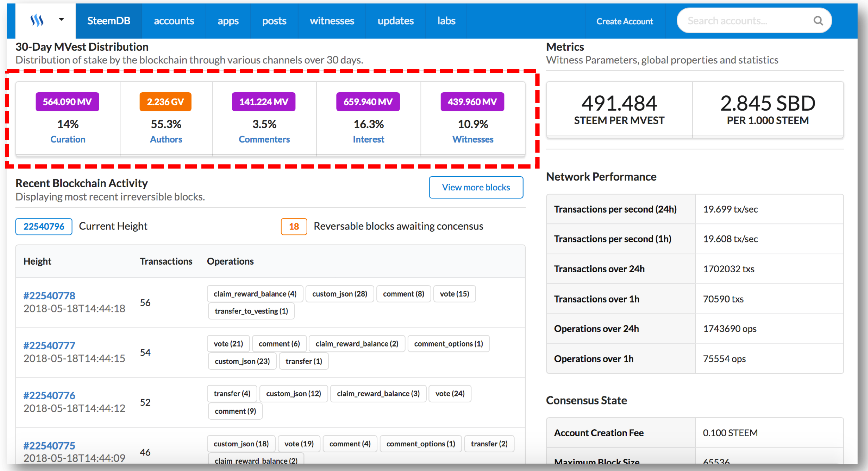Open the Curation link

coord(68,139)
